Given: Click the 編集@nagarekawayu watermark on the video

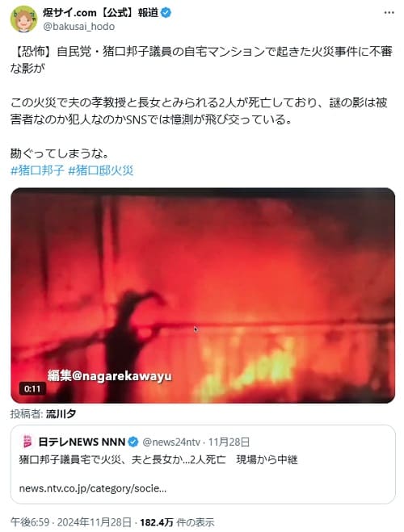Looking at the screenshot, I should point(110,376).
